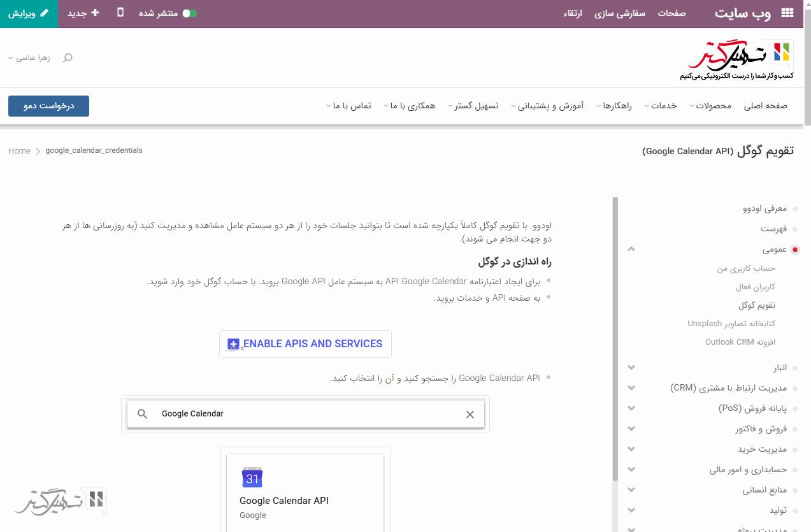Click the X clear icon in Google Calendar search
The image size is (811, 532).
[x=470, y=415]
